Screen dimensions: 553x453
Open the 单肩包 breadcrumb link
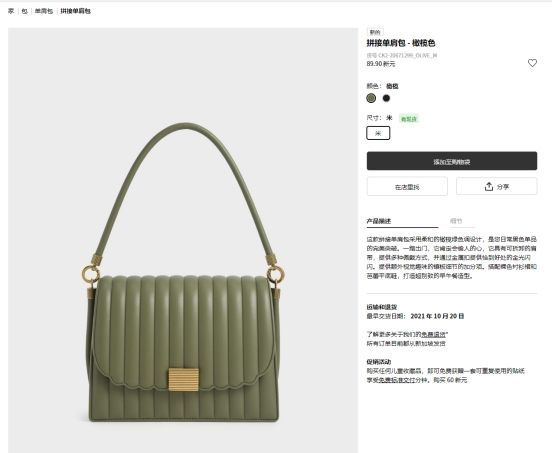tap(44, 11)
